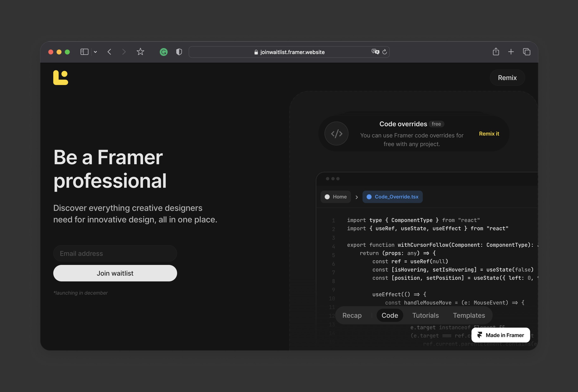Show the tab overview icon
578x392 pixels.
[x=527, y=52]
